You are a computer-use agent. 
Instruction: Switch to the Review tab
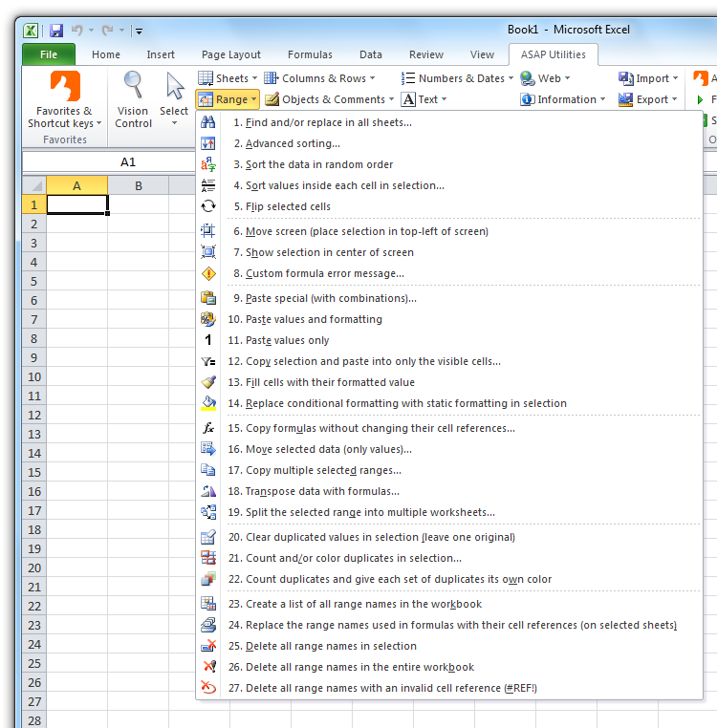(x=426, y=54)
